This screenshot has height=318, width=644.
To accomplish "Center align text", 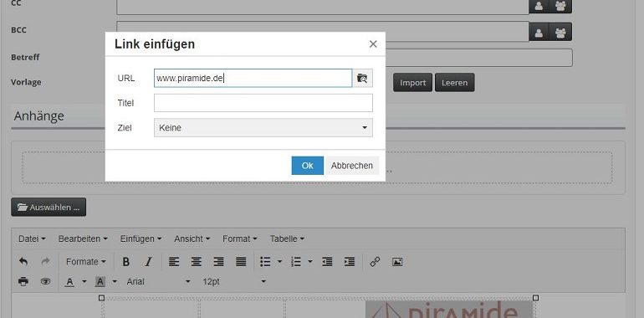I will click(197, 262).
